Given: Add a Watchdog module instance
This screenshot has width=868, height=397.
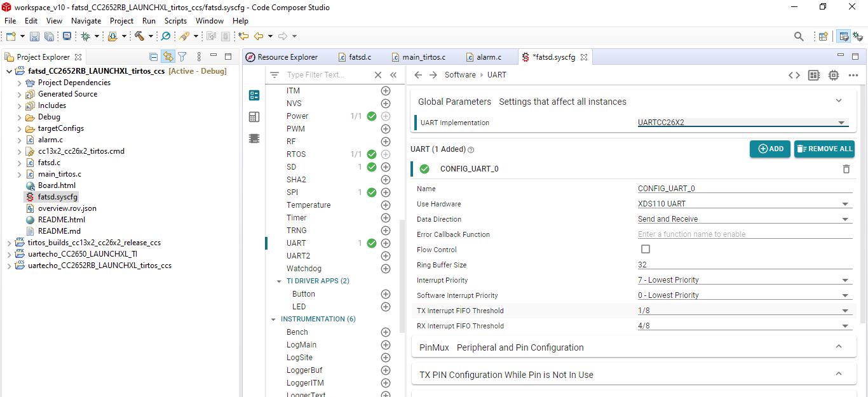Looking at the screenshot, I should (385, 269).
